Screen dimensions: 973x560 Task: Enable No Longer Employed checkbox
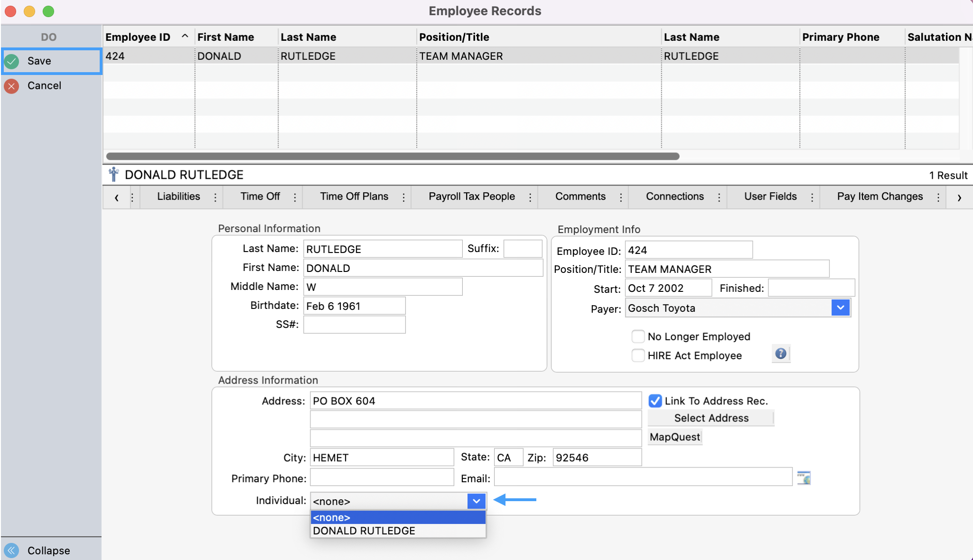pos(638,336)
